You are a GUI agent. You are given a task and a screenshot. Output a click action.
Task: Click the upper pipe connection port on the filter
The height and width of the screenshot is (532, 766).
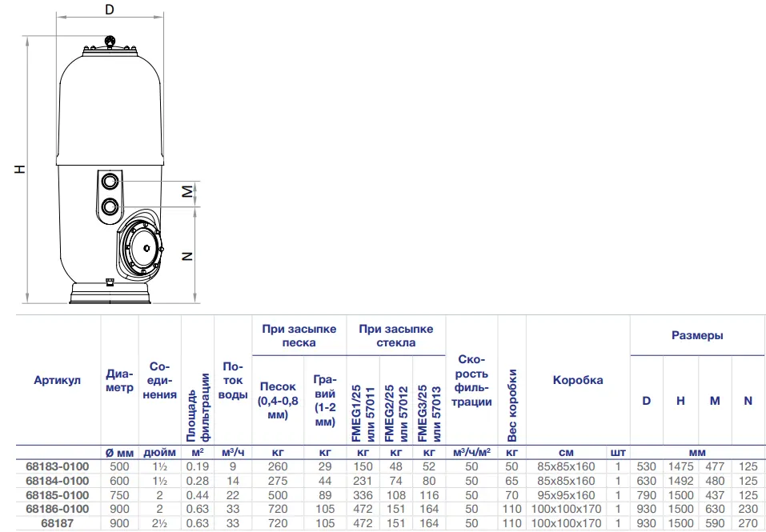pyautogui.click(x=110, y=182)
